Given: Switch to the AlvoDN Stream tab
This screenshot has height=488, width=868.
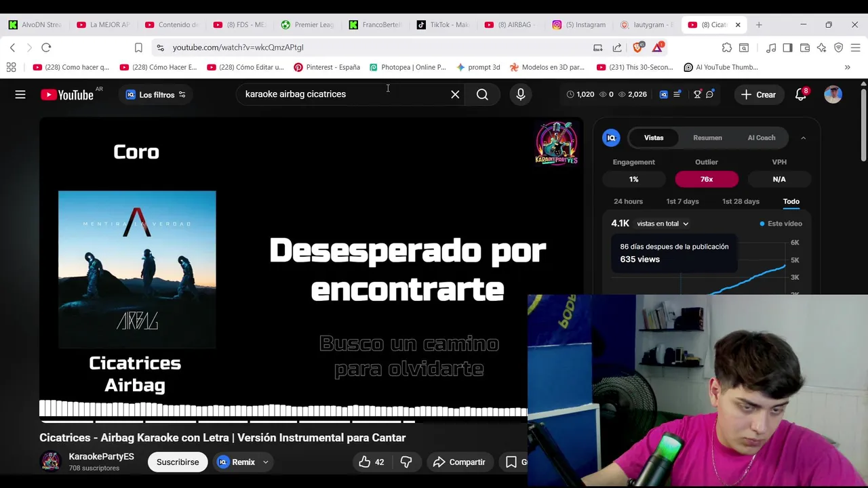Looking at the screenshot, I should (35, 24).
